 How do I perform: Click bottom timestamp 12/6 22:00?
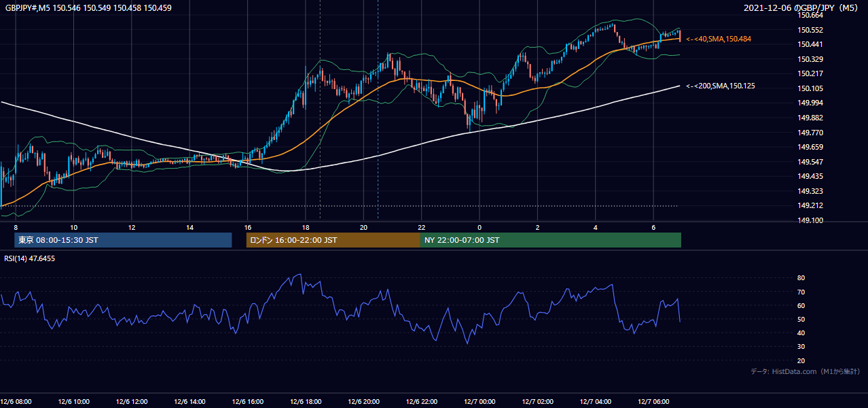click(421, 401)
